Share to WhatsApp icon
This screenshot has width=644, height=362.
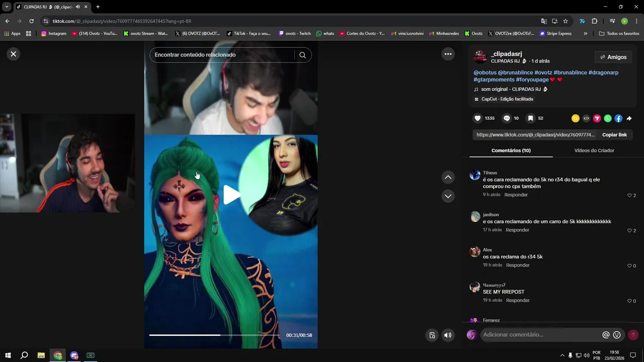[x=608, y=119]
